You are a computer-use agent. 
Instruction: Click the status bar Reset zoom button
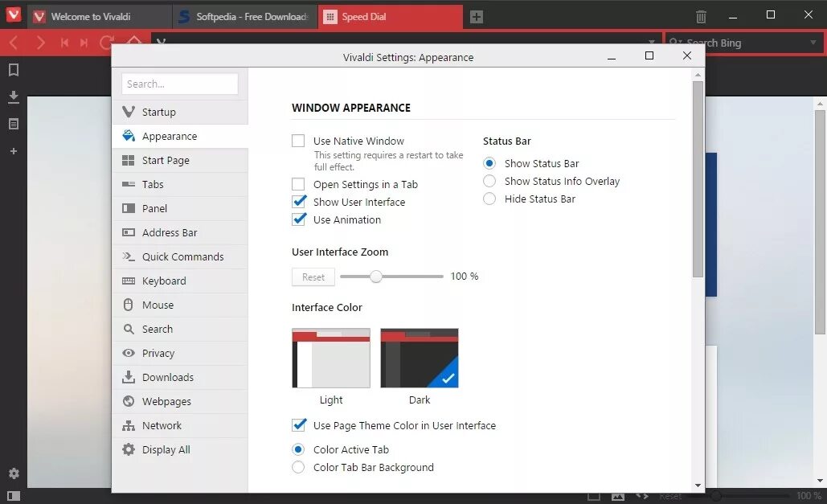point(670,496)
